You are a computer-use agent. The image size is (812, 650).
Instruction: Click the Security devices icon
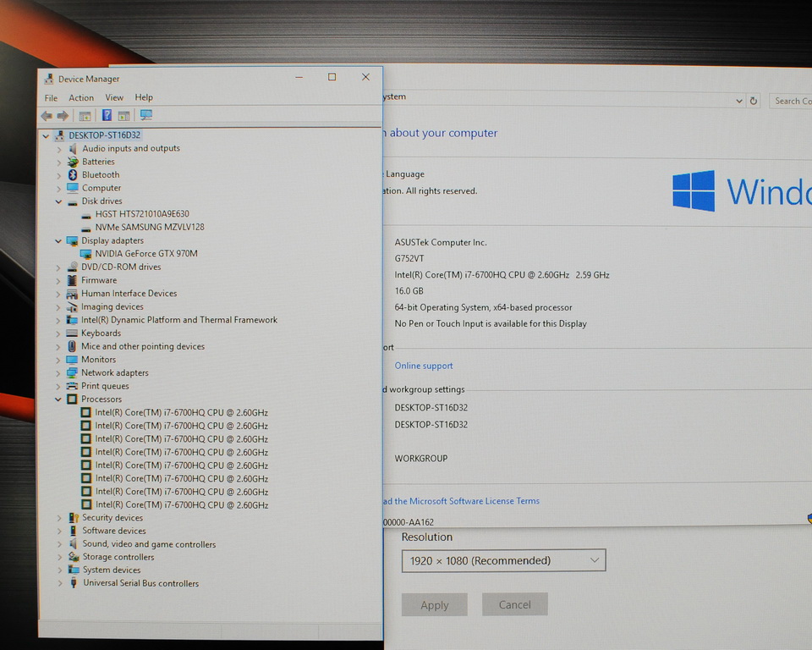coord(74,518)
